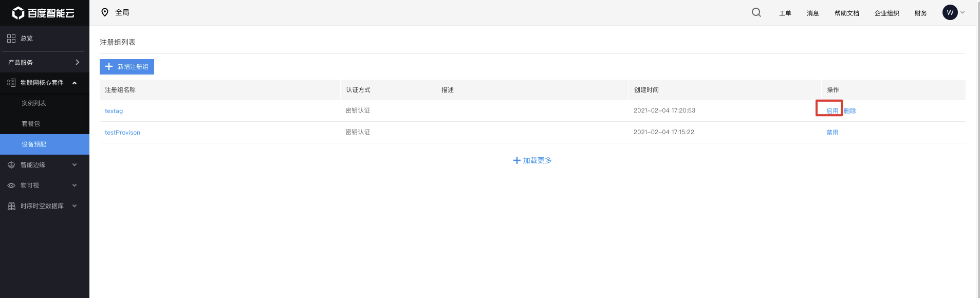Delete the testag registration group
Image resolution: width=980 pixels, height=298 pixels.
[x=850, y=111]
